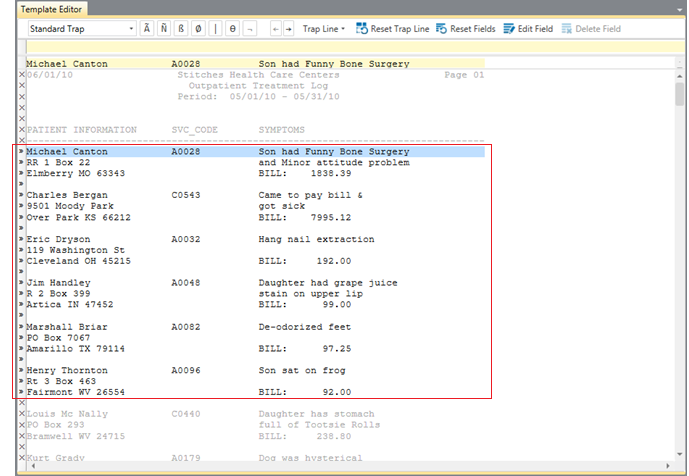Click bill amount '7995.12'
Image resolution: width=689 pixels, height=476 pixels.
[331, 218]
